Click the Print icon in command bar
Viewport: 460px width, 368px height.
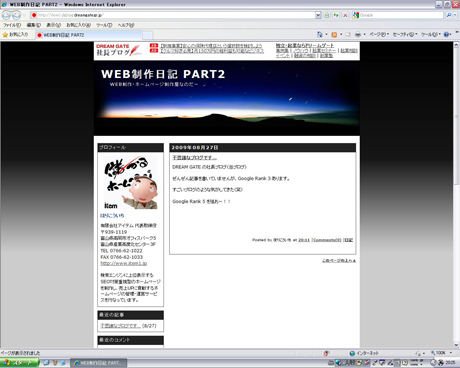[x=358, y=34]
